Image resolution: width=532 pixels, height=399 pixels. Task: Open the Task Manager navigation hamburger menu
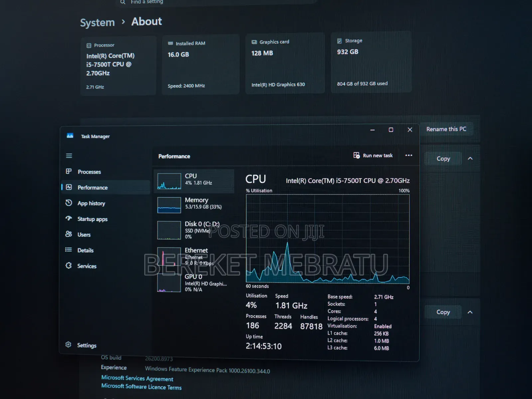tap(69, 156)
